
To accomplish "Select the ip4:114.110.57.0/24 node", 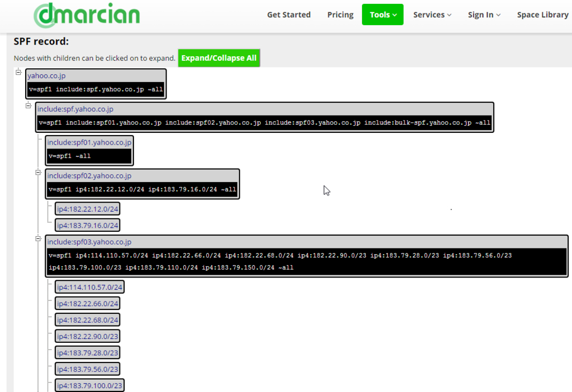I will pyautogui.click(x=89, y=287).
